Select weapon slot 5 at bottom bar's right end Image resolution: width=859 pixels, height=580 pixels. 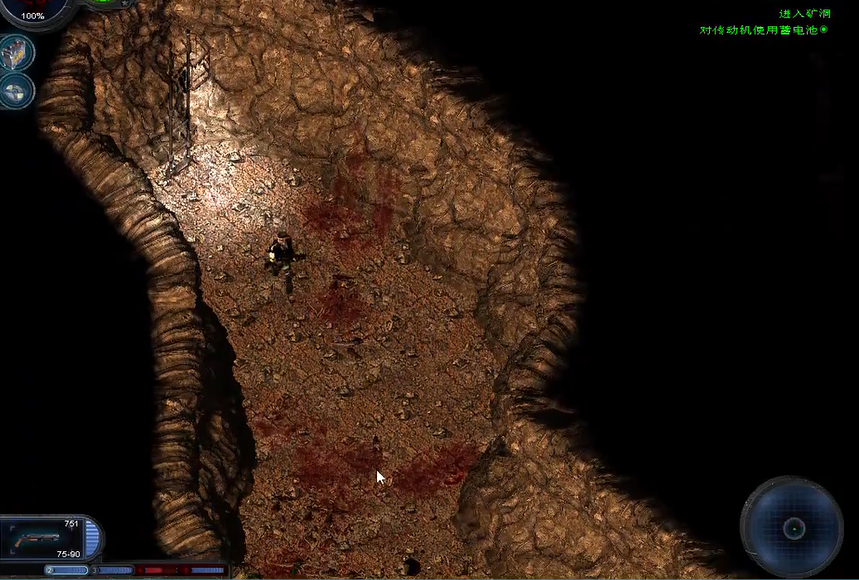203,570
